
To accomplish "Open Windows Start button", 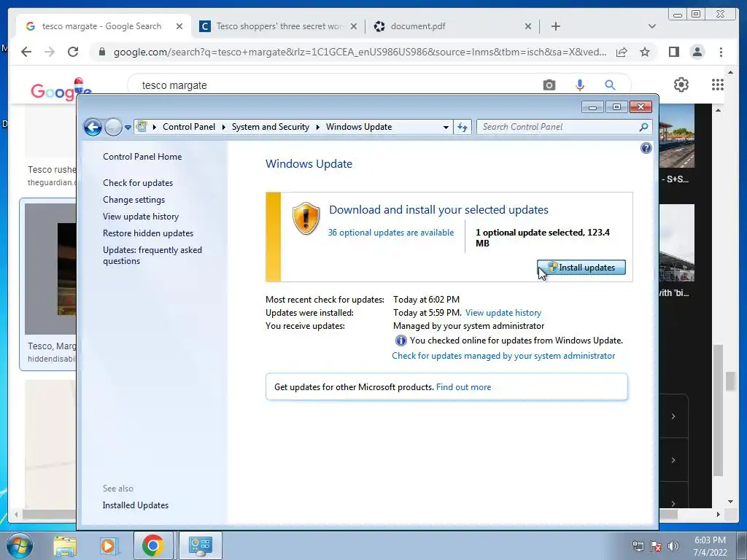I will (x=19, y=545).
